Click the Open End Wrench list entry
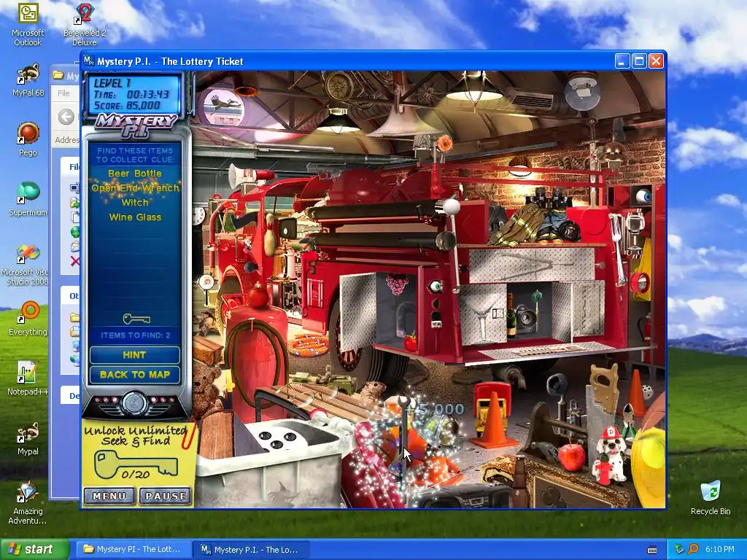Image resolution: width=747 pixels, height=560 pixels. 135,188
